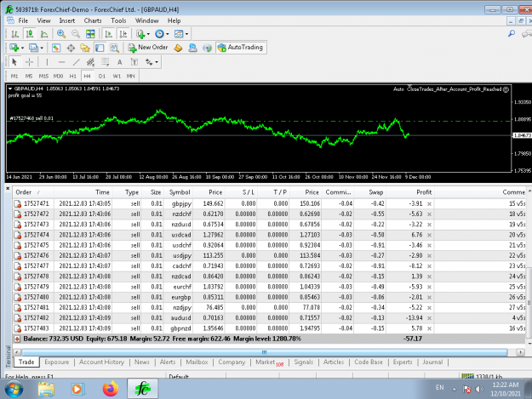532x399 pixels.
Task: Click the terminal horizontal scrollbar thumb
Action: tap(265, 352)
